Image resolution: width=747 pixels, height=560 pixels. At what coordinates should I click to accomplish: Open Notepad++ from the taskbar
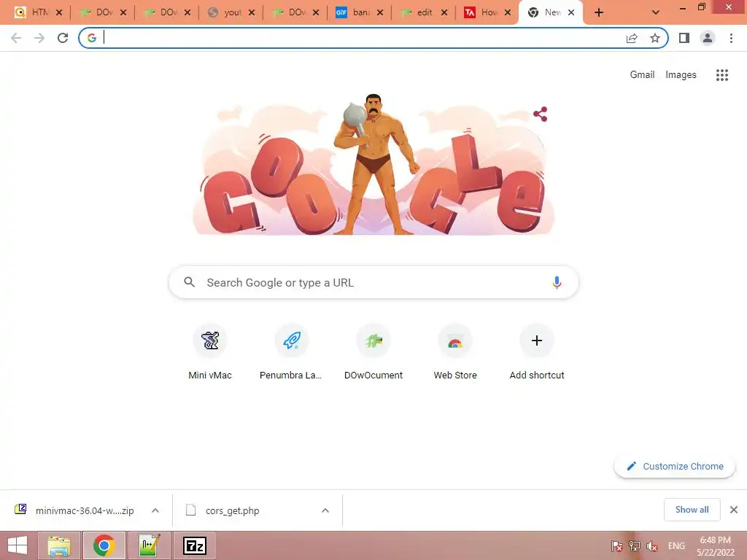point(149,545)
